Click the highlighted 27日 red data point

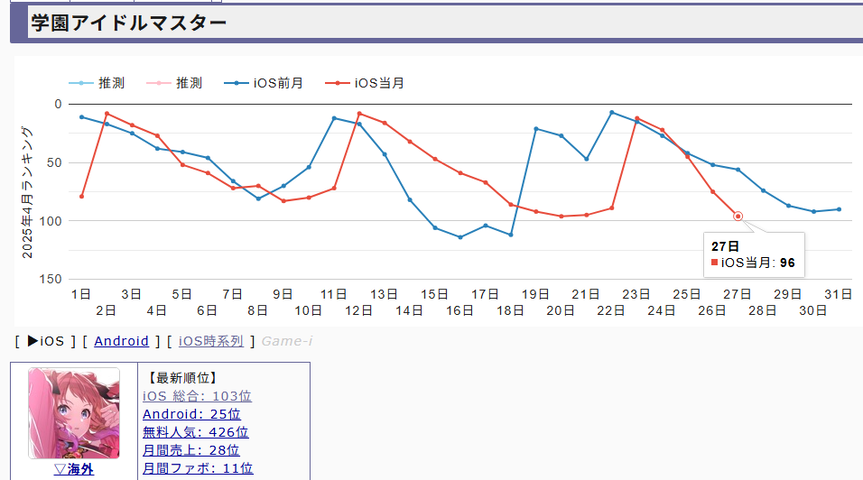738,216
